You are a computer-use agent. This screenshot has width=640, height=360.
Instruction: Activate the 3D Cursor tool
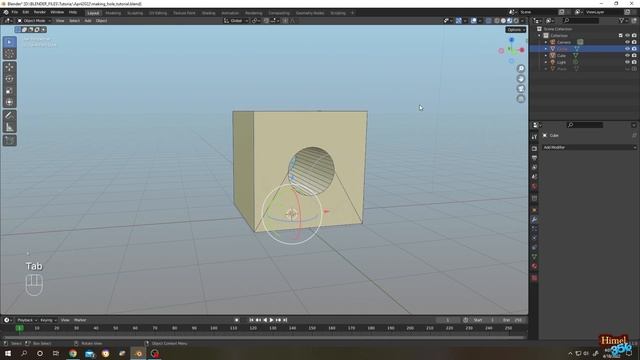(x=10, y=54)
